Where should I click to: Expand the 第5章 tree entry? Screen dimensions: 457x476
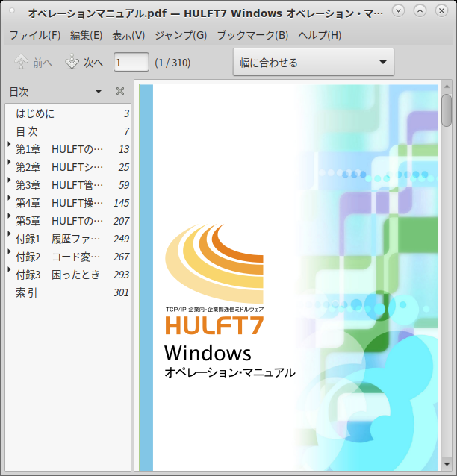pyautogui.click(x=10, y=216)
